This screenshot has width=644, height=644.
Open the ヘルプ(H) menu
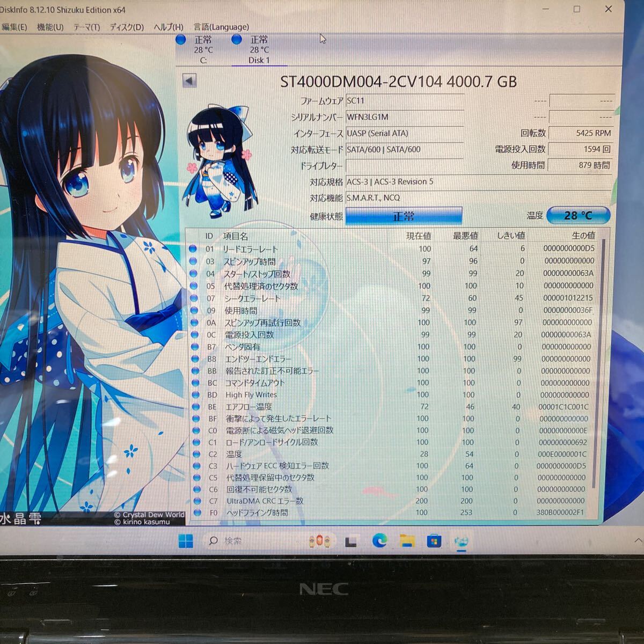click(169, 27)
